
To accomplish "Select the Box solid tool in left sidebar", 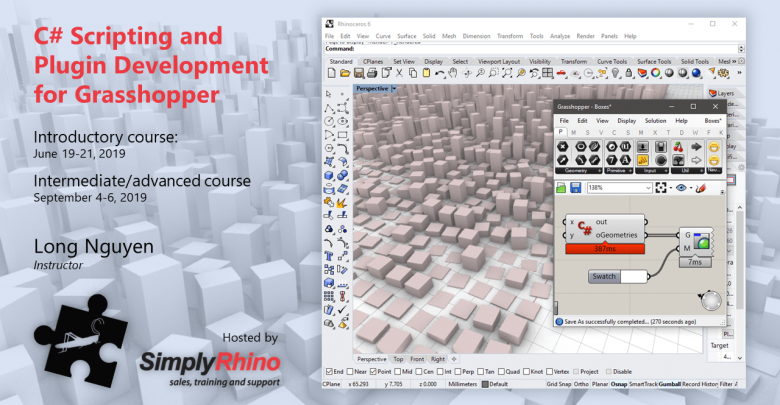I will (x=329, y=176).
